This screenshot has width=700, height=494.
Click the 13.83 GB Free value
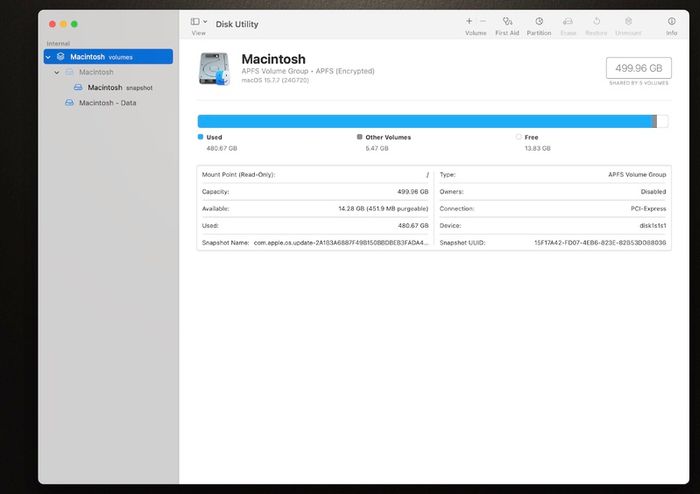click(538, 148)
